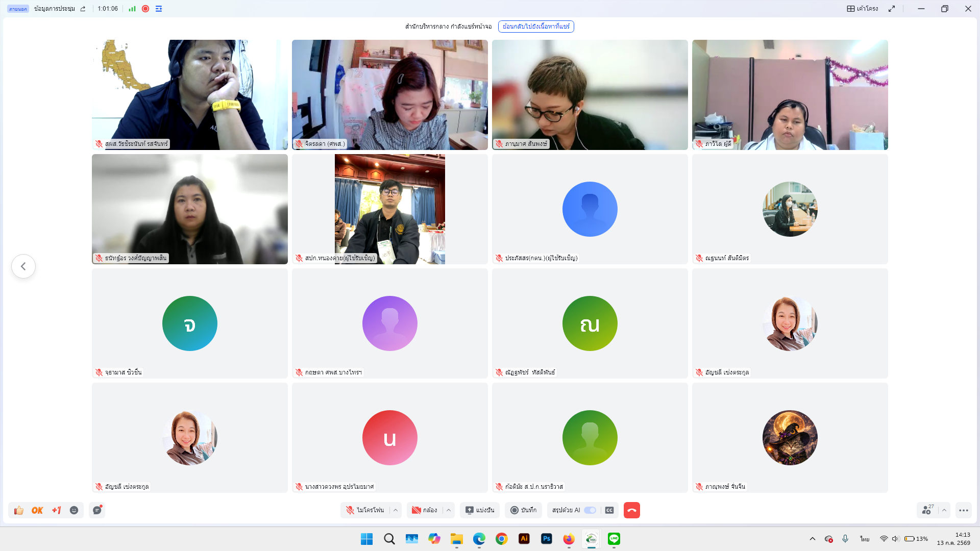Expand participants panel options chevron
980x551 pixels.
pyautogui.click(x=944, y=510)
